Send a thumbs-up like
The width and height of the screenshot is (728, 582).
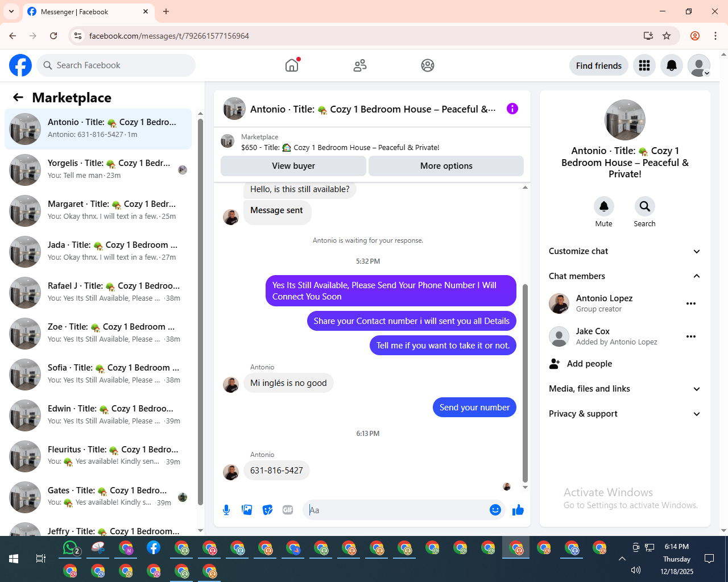pyautogui.click(x=518, y=510)
